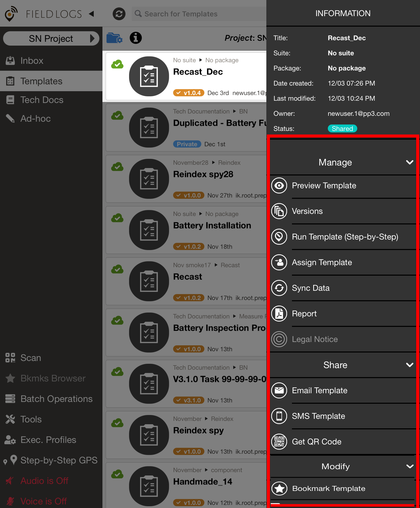Image resolution: width=420 pixels, height=508 pixels.
Task: Bookmark this template using the star icon
Action: [x=279, y=488]
